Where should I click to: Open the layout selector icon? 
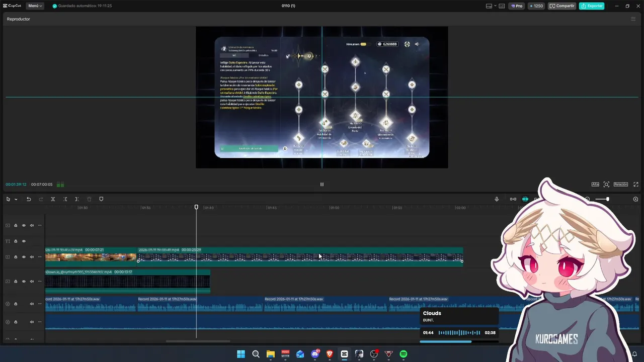point(489,6)
